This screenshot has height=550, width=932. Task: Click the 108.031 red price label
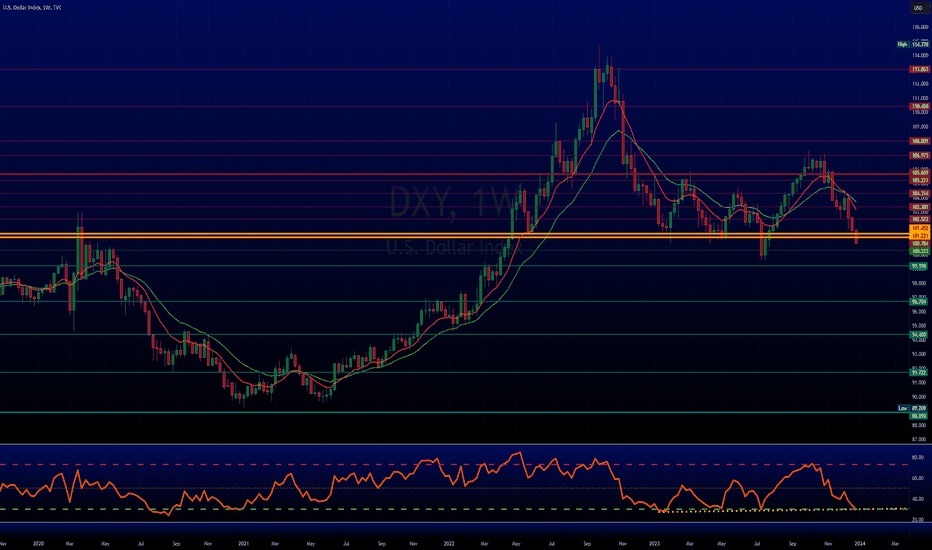(x=920, y=141)
